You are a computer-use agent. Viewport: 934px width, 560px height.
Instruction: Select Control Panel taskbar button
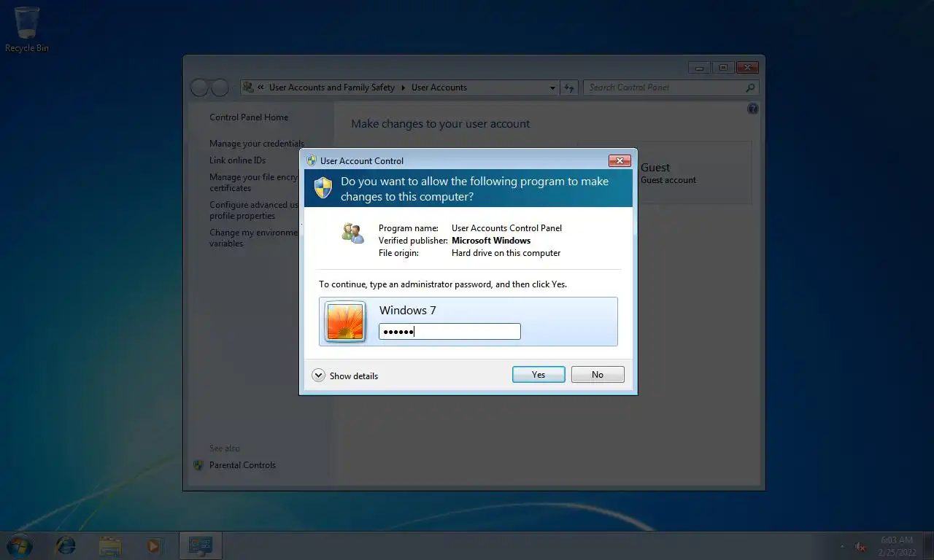pos(200,545)
